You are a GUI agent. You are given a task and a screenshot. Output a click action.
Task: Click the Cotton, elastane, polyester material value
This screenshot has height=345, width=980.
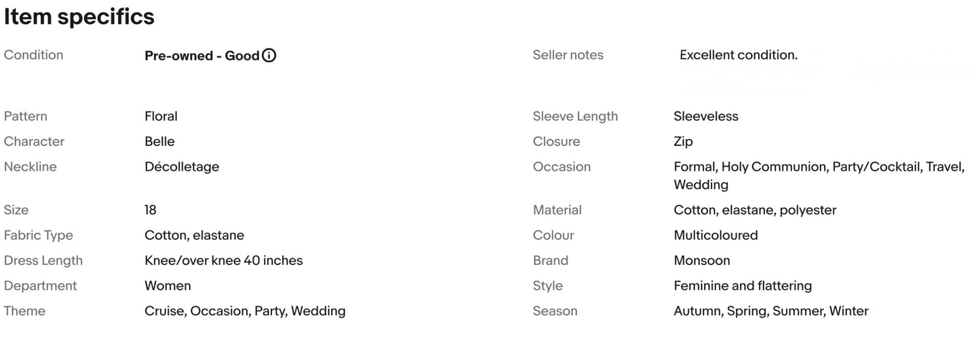[x=755, y=210]
